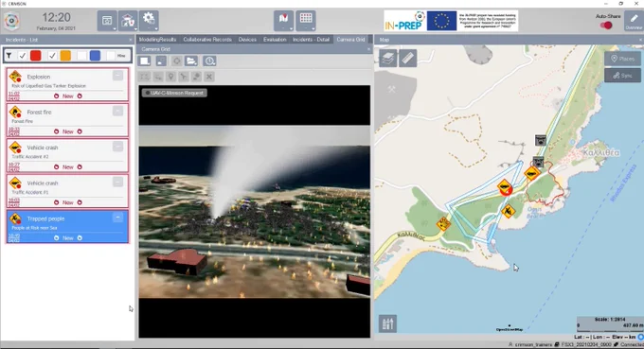Close the Camera Grid panel
644x349 pixels.
pos(368,49)
